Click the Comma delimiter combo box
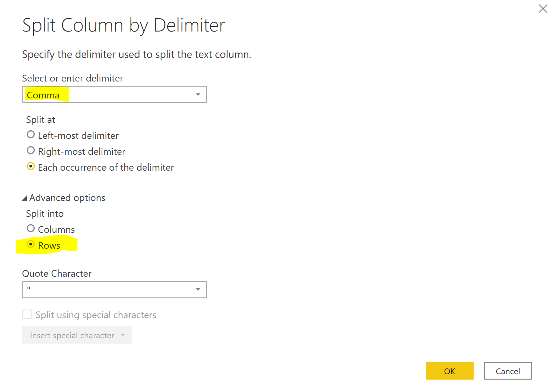Image resolution: width=552 pixels, height=392 pixels. [108, 95]
